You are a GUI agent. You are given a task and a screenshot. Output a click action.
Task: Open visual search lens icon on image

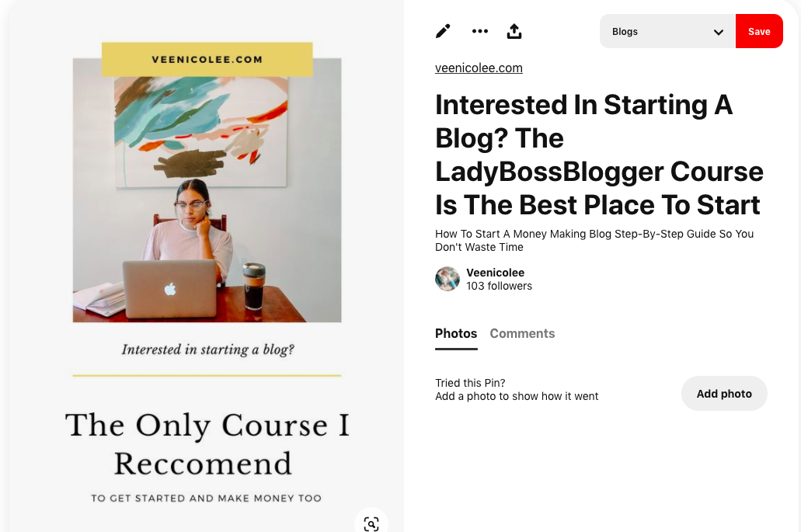click(371, 523)
